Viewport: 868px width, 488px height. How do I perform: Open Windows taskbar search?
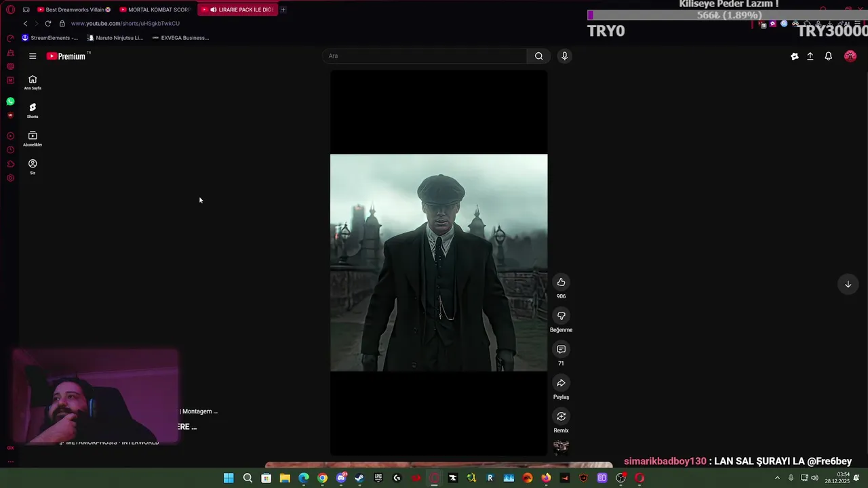click(x=248, y=478)
